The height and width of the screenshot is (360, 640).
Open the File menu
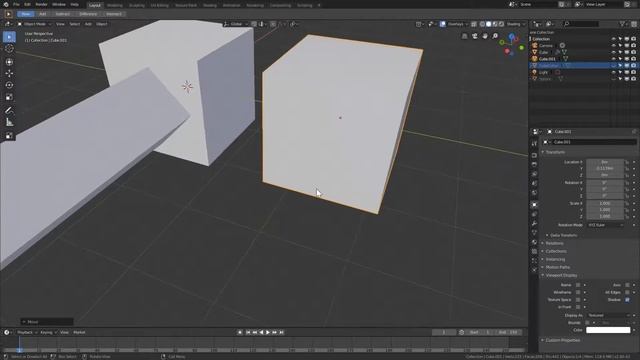pyautogui.click(x=16, y=4)
